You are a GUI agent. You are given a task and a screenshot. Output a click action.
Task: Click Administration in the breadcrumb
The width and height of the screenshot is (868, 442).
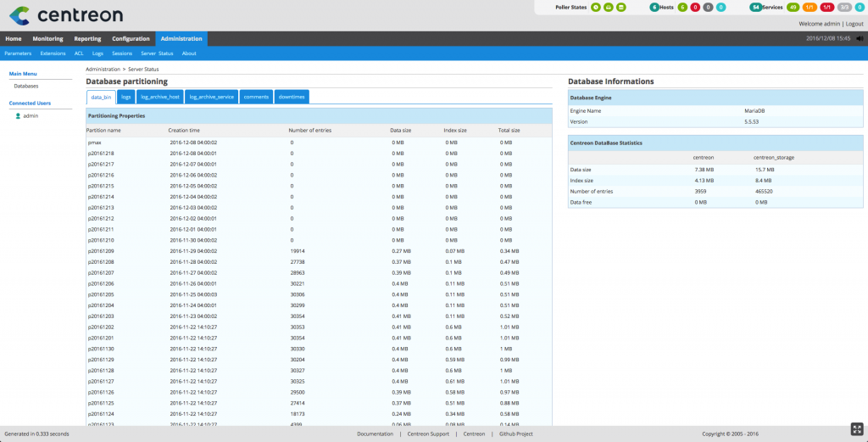103,70
